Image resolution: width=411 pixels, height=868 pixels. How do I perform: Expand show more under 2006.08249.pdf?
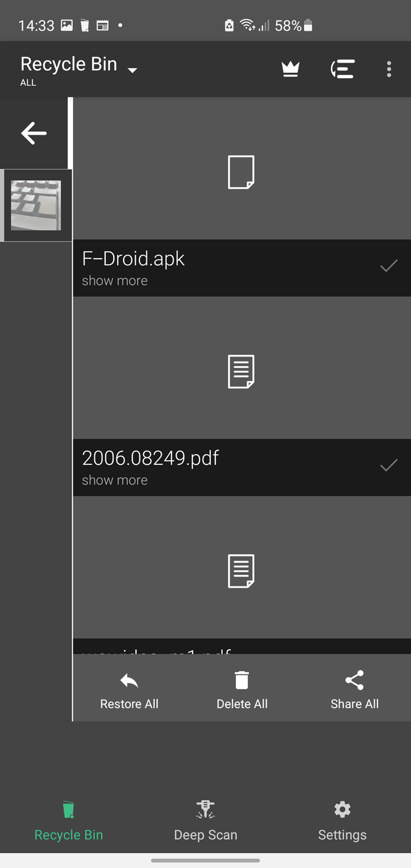tap(114, 480)
